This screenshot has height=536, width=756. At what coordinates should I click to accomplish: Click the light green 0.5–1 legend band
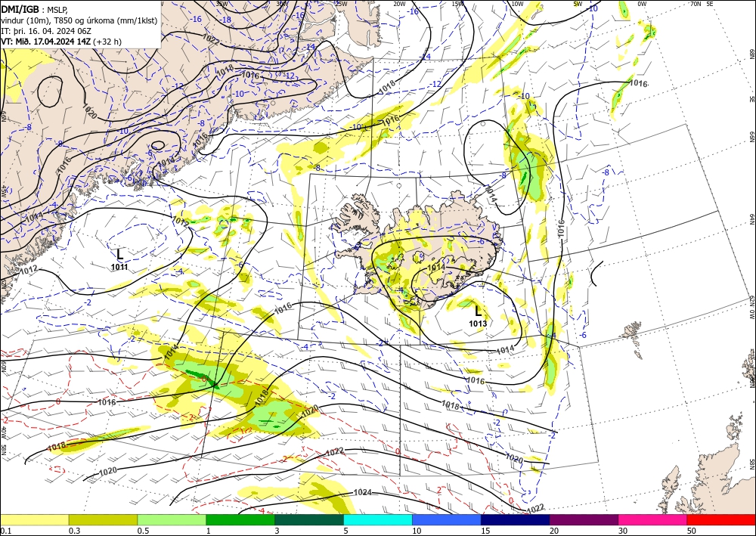click(x=172, y=519)
